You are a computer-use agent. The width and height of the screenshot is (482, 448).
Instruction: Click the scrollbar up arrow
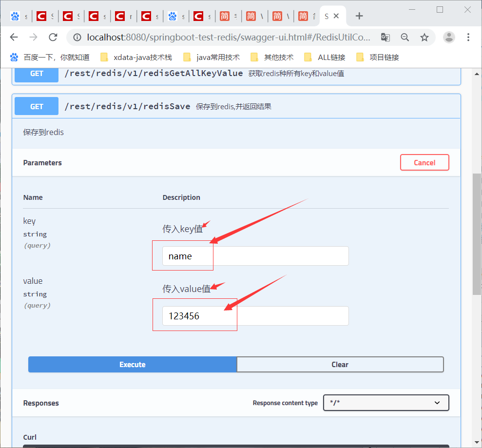[477, 74]
